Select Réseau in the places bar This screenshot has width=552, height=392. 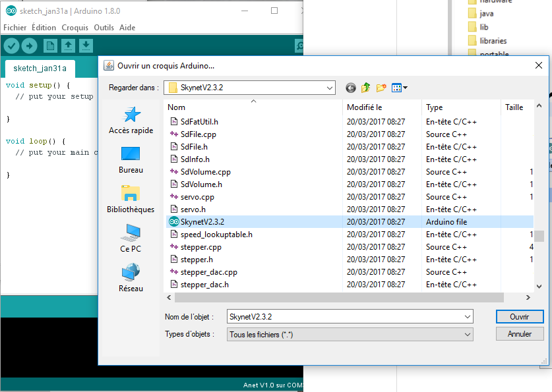pos(131,278)
